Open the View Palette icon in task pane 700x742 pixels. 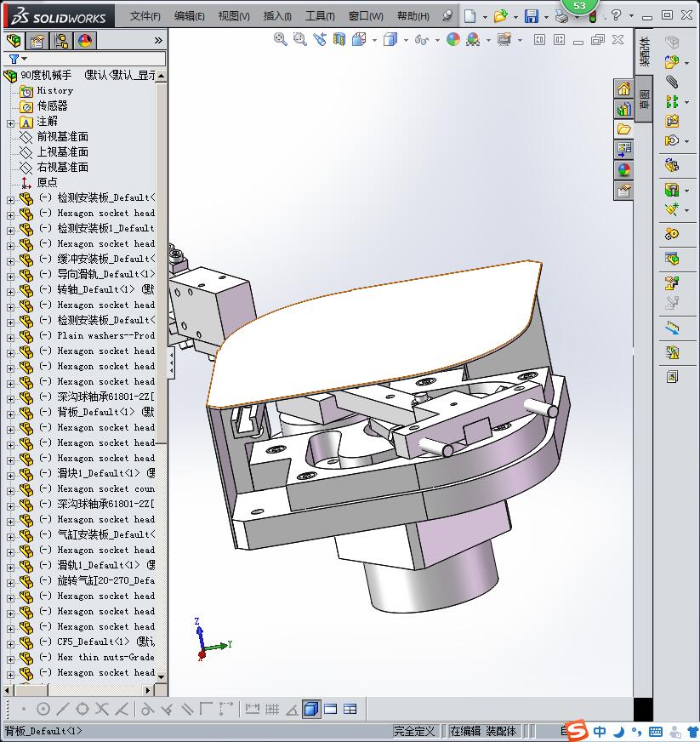[623, 150]
